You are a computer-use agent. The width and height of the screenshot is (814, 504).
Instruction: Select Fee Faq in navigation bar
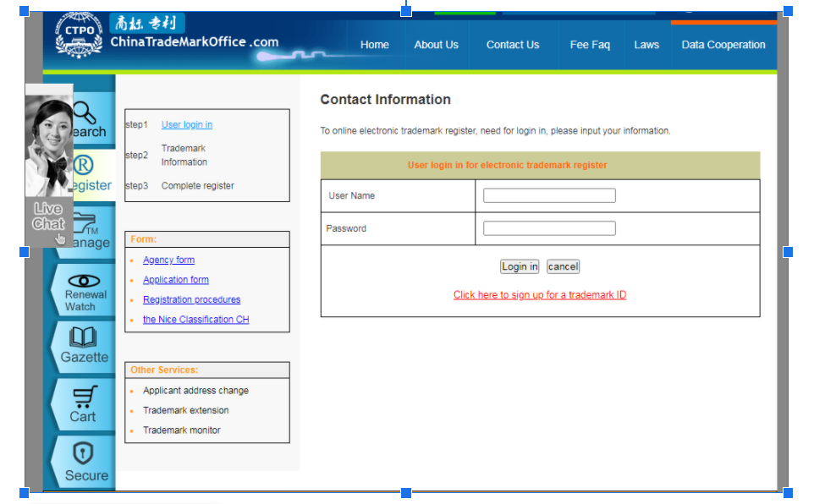[x=590, y=45]
